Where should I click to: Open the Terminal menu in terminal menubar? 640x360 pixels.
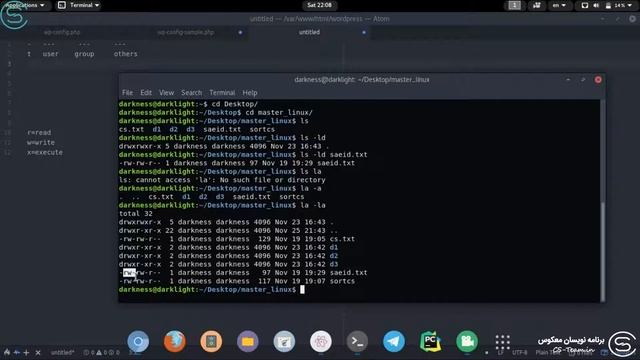click(222, 93)
